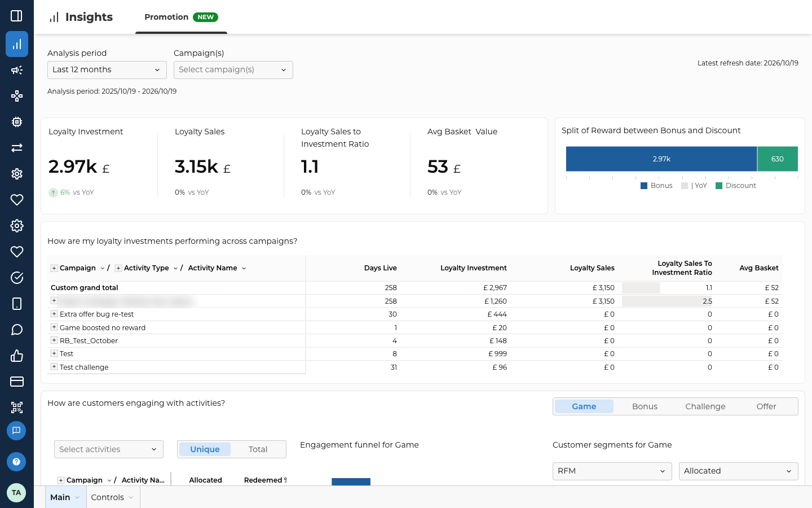Open the help question mark icon
The height and width of the screenshot is (508, 812).
coord(16,462)
